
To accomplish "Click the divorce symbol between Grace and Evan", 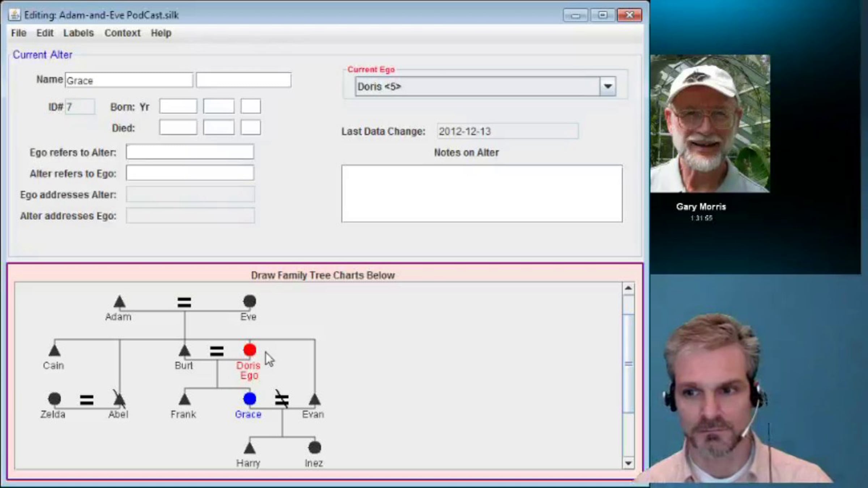I will click(282, 399).
